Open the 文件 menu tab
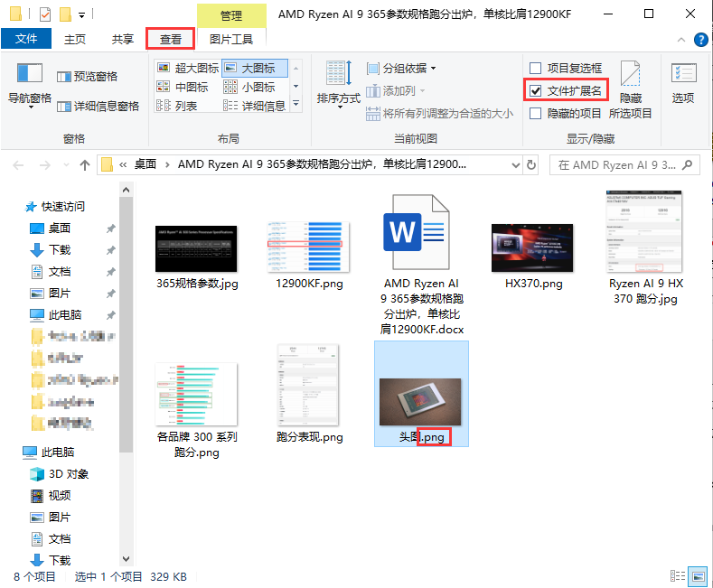This screenshot has height=588, width=713. click(x=26, y=39)
